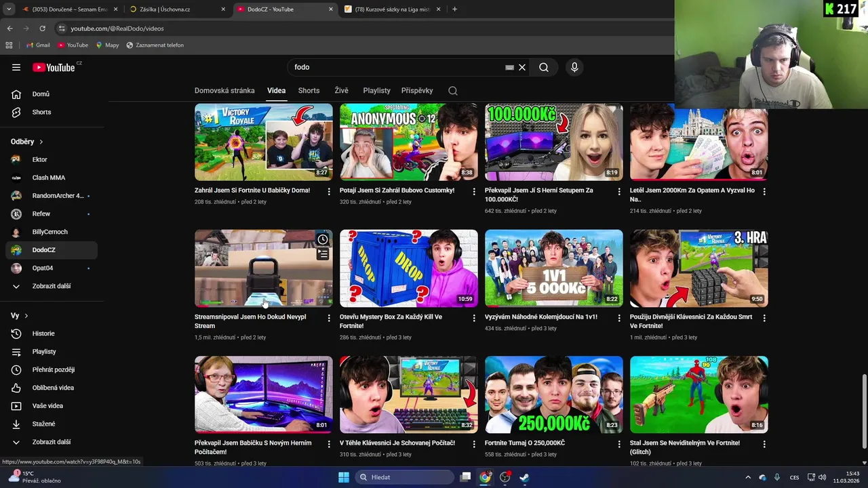Open the channel Playlisty tab
The height and width of the screenshot is (488, 868).
pos(376,91)
